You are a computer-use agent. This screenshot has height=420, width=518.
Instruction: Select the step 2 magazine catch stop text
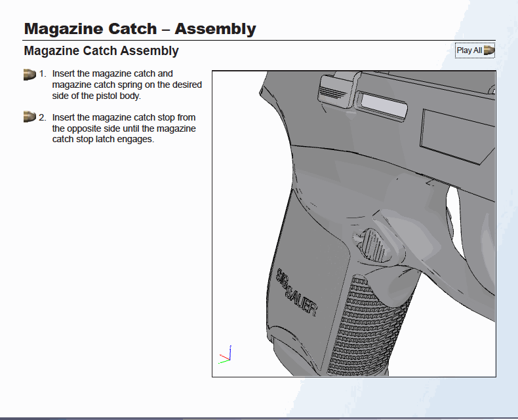click(x=123, y=128)
